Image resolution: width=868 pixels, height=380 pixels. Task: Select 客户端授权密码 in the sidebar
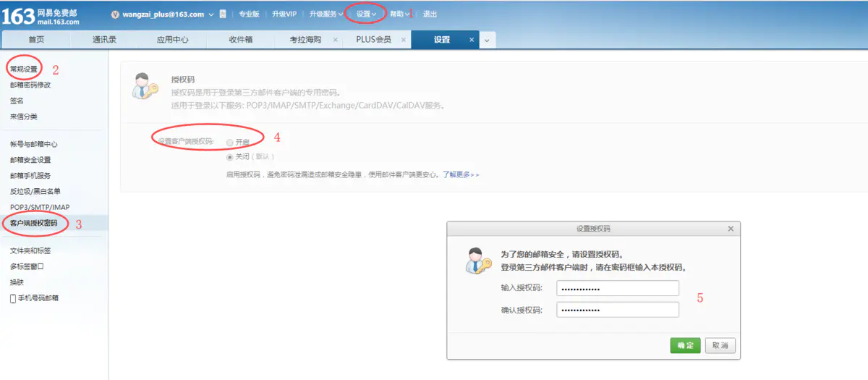click(x=33, y=223)
